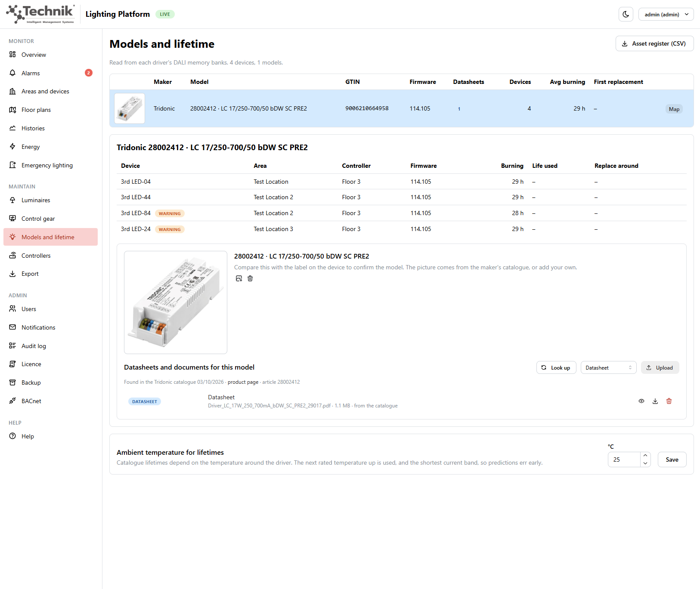Delete the datasheet with red trash icon
The height and width of the screenshot is (589, 700).
[x=669, y=401]
